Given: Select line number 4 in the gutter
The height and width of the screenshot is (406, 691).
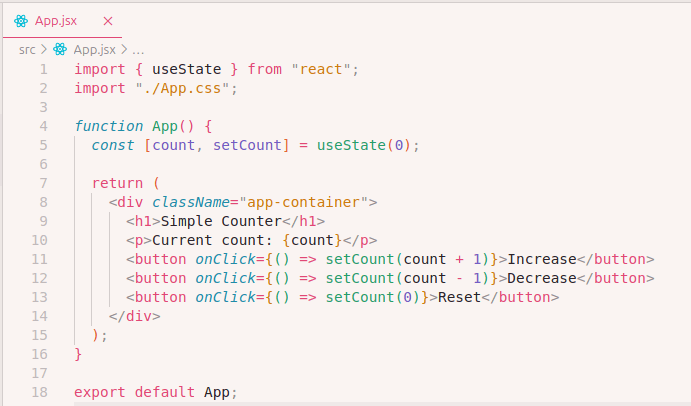Looking at the screenshot, I should (43, 126).
